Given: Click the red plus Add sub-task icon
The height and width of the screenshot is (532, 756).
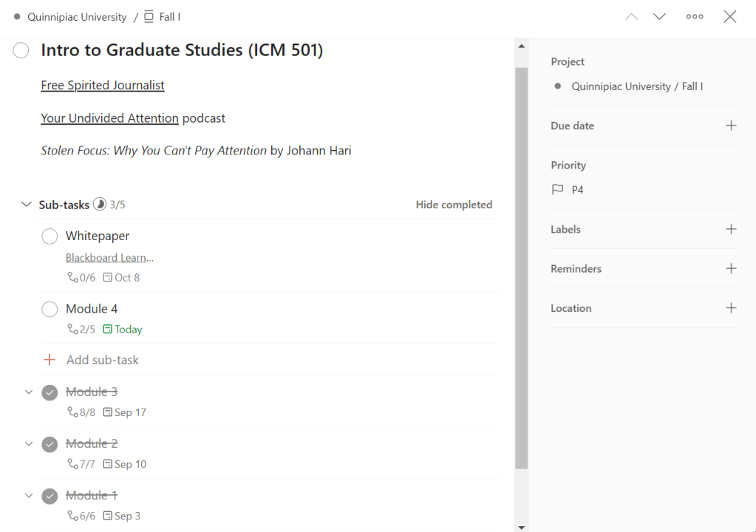Looking at the screenshot, I should click(x=50, y=360).
